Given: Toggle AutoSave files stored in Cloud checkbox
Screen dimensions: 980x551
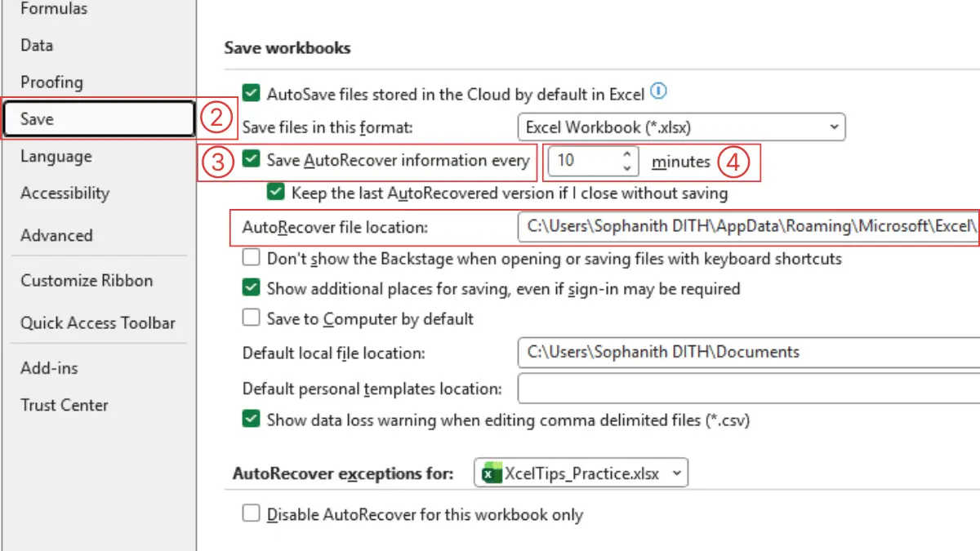Looking at the screenshot, I should [252, 94].
